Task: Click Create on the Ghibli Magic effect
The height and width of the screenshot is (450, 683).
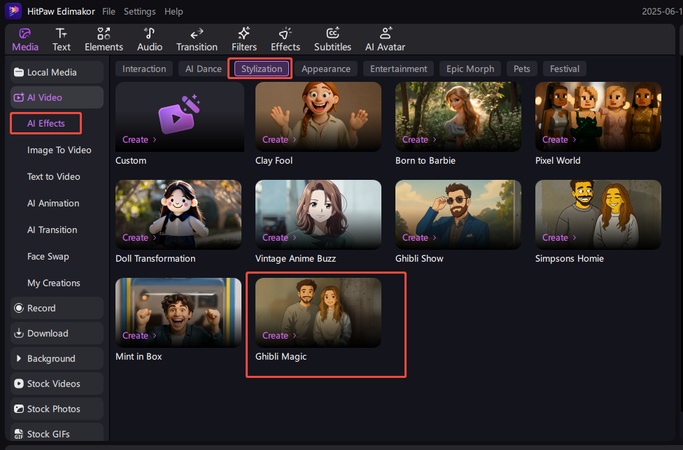Action: tap(275, 336)
